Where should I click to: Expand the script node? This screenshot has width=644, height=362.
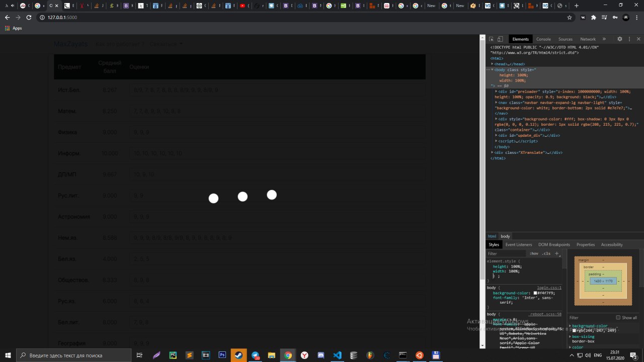coord(497,141)
